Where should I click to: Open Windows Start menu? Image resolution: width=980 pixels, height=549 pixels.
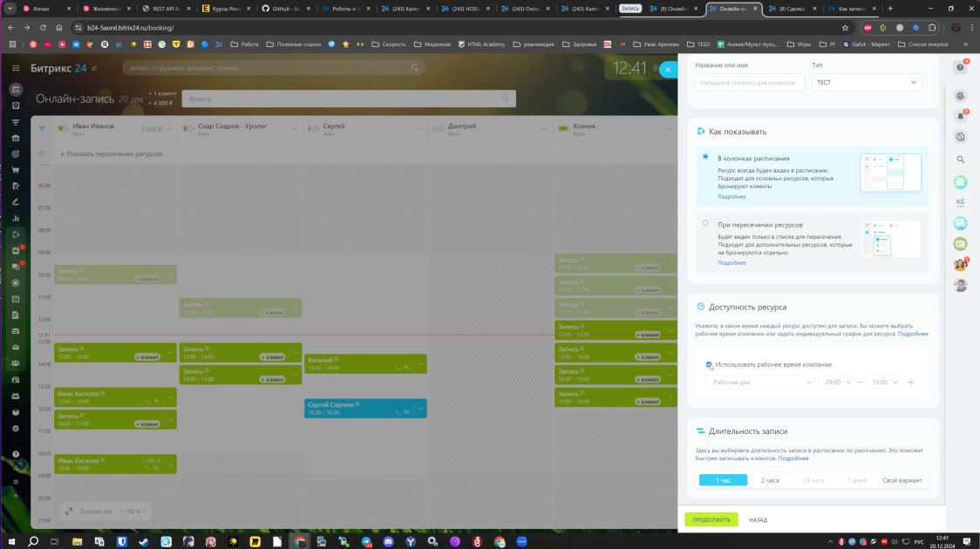click(x=11, y=541)
